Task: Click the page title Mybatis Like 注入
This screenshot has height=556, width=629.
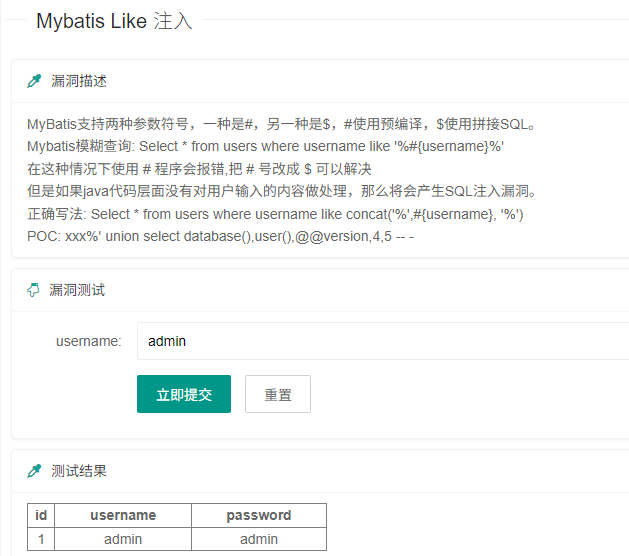Action: tap(114, 21)
